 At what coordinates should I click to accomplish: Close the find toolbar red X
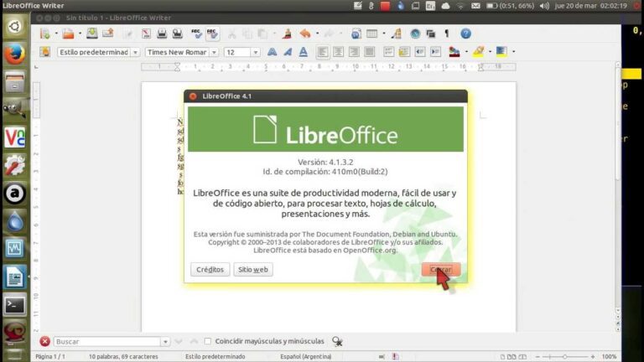coord(44,341)
